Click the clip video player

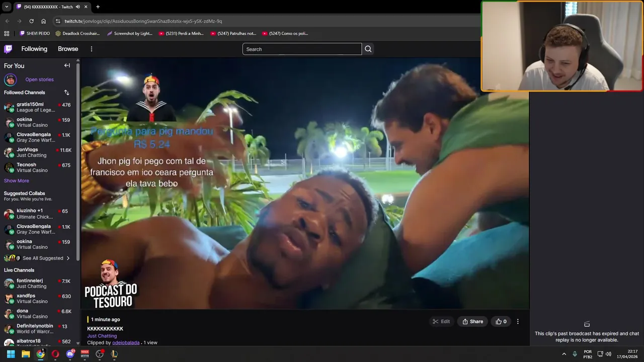305,184
